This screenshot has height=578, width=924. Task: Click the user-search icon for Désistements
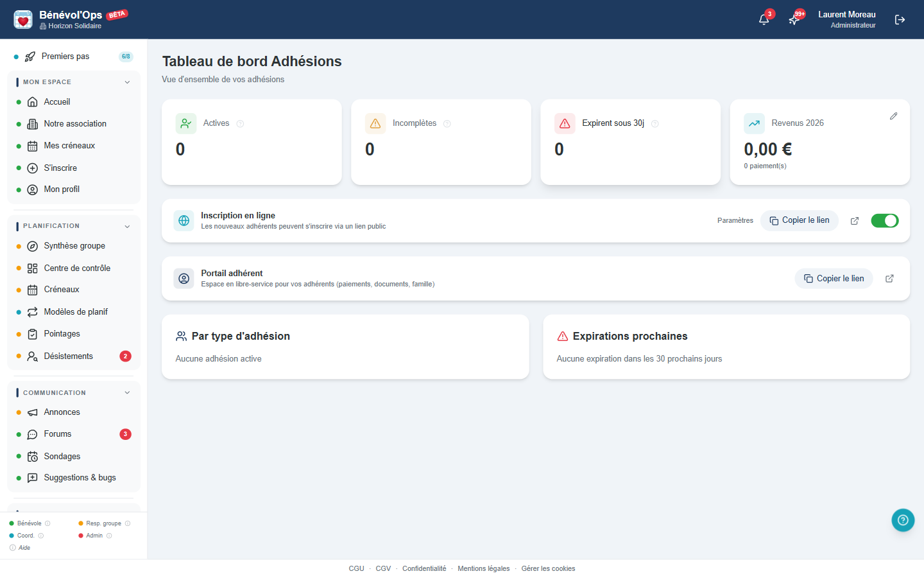33,356
